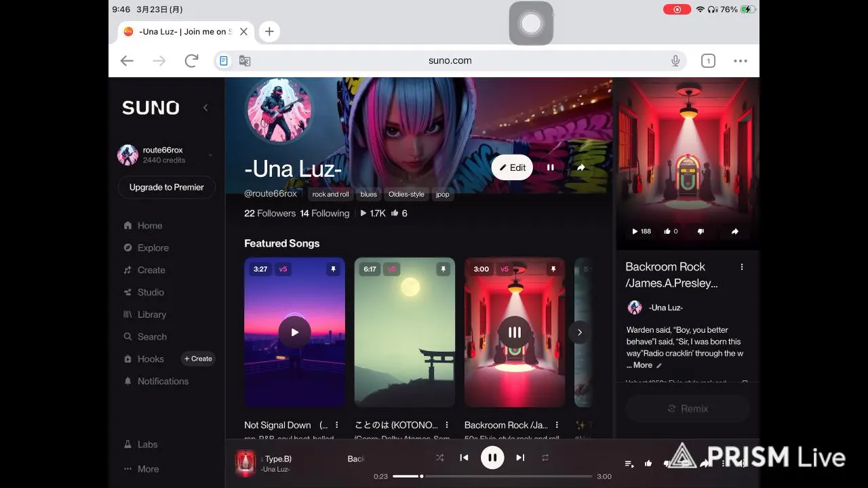Viewport: 868px width, 488px height.
Task: Play the Not Signal Down song card
Action: click(x=294, y=332)
